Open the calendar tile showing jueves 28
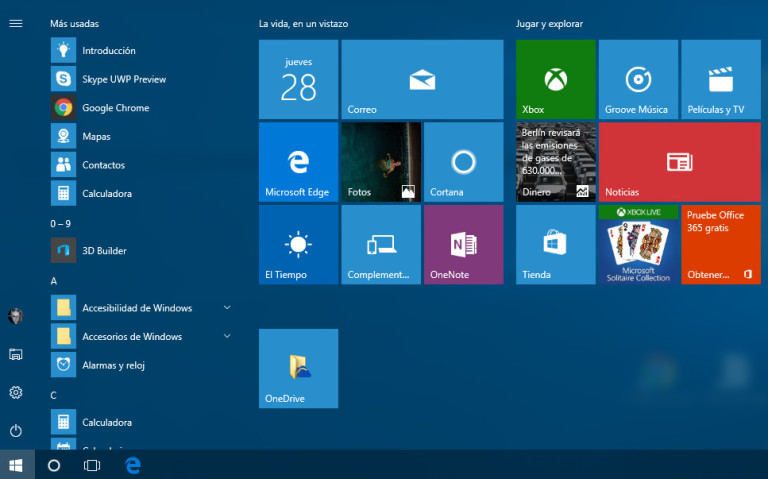The width and height of the screenshot is (768, 479). pyautogui.click(x=298, y=80)
